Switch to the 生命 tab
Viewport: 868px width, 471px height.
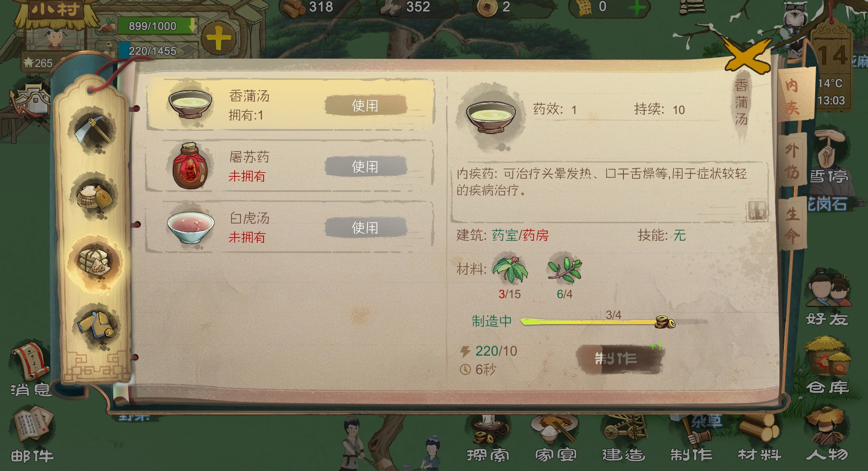(x=792, y=224)
